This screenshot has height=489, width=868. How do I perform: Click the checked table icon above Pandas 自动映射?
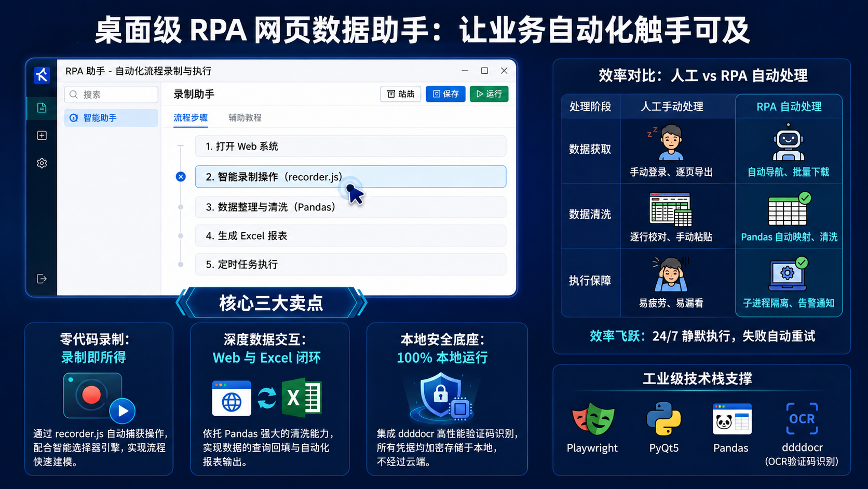[x=790, y=209]
